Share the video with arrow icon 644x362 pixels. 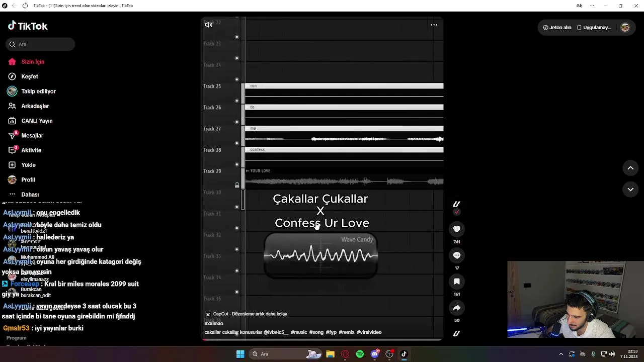(x=457, y=308)
